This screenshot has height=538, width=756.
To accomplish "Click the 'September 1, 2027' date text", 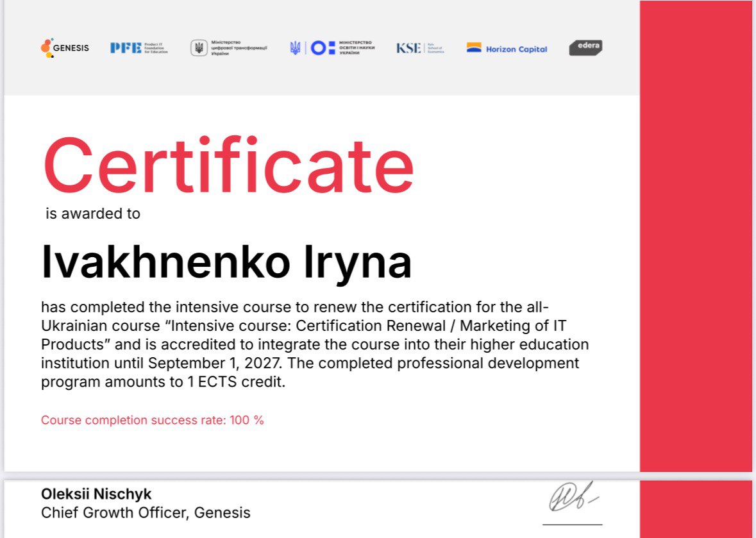I will point(216,364).
